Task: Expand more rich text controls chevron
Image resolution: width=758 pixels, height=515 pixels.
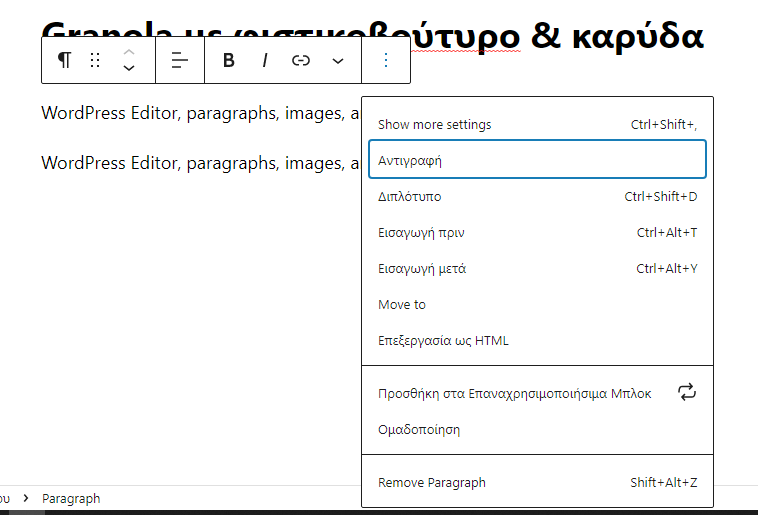Action: pos(338,60)
